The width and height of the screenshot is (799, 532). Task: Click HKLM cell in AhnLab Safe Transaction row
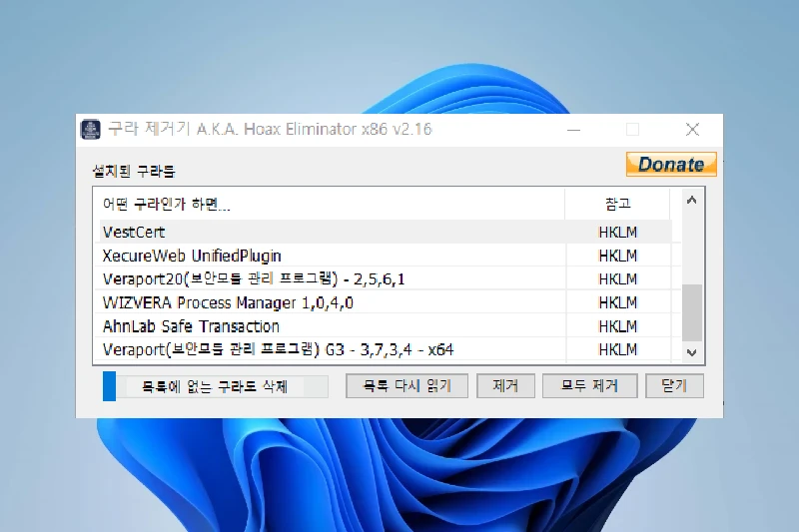(x=617, y=325)
